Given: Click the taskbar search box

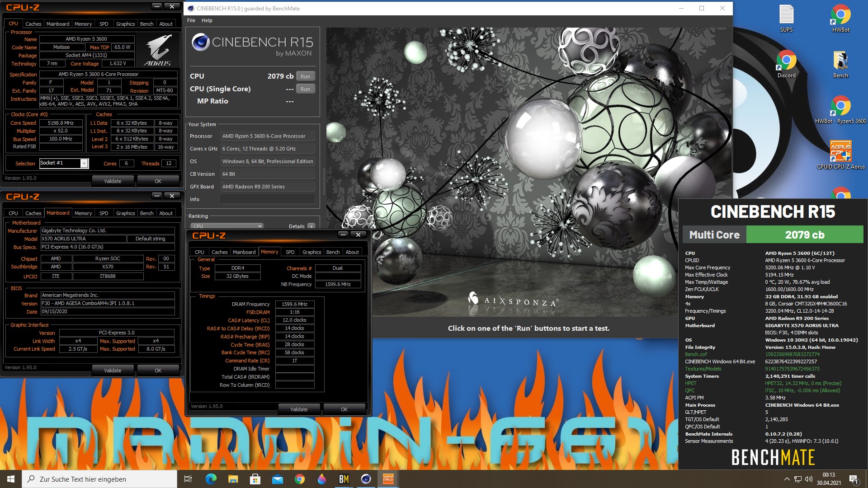Looking at the screenshot, I should (x=99, y=479).
